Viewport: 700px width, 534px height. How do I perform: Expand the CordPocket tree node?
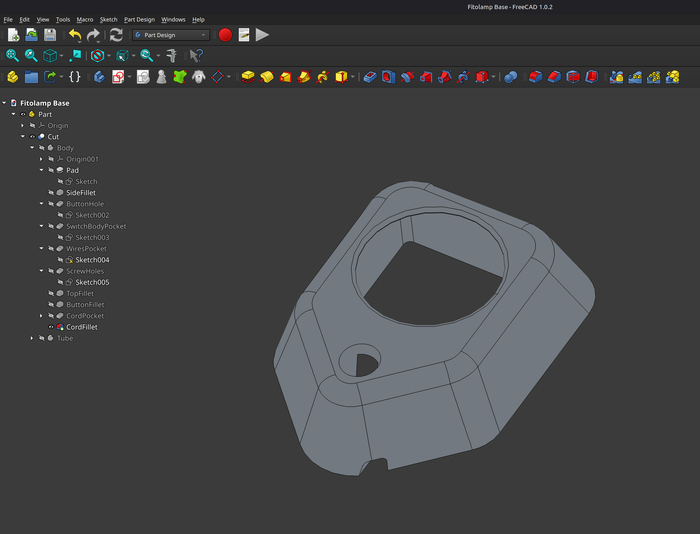coord(41,316)
